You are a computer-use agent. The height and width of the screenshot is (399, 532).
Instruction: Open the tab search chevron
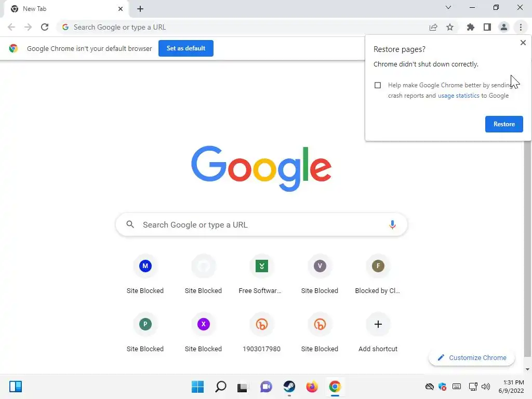pyautogui.click(x=448, y=7)
